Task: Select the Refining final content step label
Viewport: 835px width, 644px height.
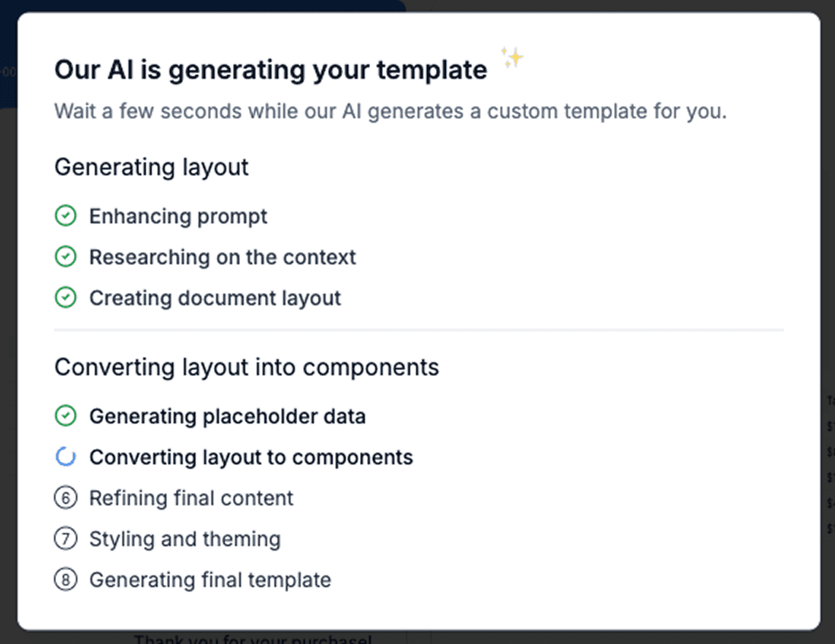Action: pos(191,497)
